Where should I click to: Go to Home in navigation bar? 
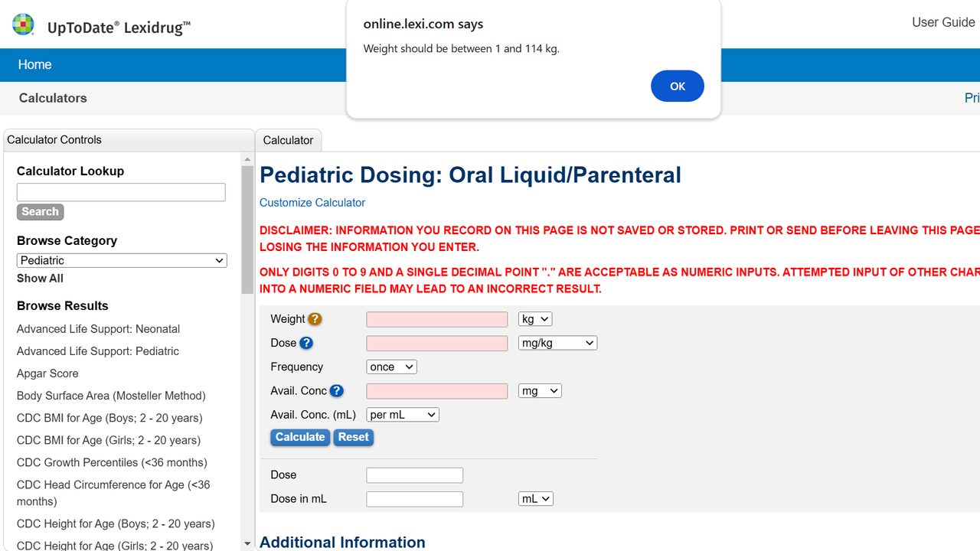34,65
